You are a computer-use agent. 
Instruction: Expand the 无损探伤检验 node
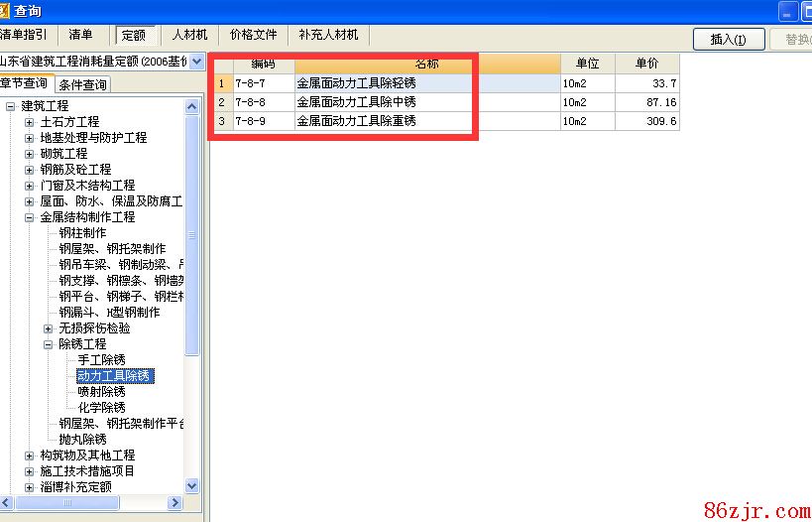point(49,328)
